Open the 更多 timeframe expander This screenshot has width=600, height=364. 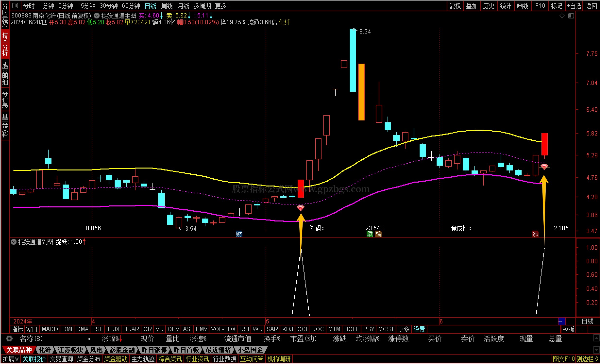point(223,6)
